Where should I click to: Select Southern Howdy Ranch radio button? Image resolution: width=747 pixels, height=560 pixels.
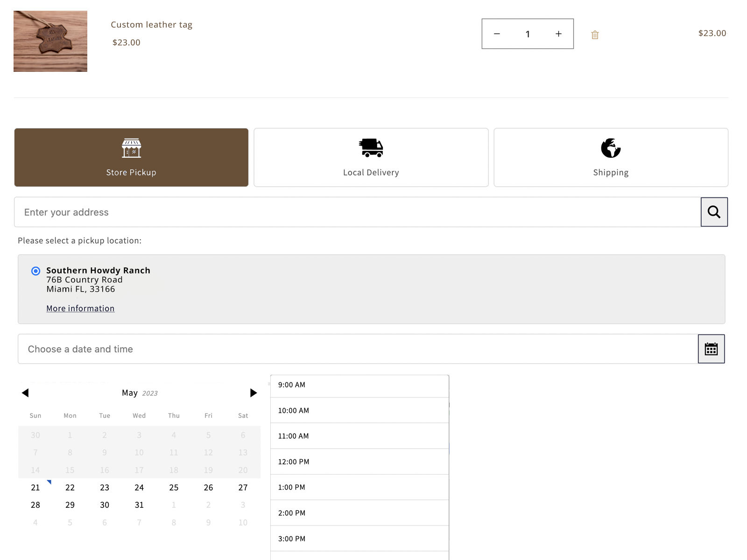point(35,271)
